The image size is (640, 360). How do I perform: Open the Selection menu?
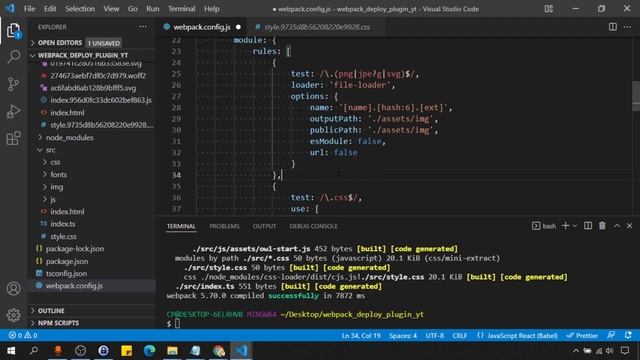click(80, 9)
